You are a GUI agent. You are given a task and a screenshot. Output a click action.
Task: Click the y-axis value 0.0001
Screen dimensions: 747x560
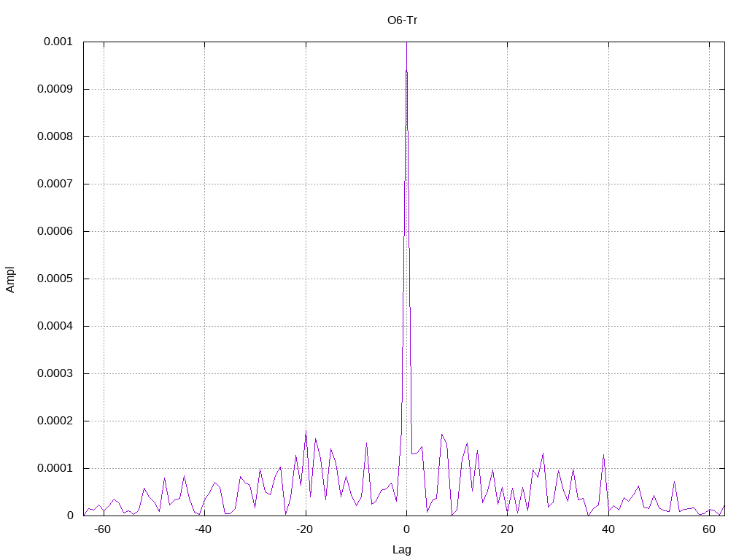(x=55, y=468)
